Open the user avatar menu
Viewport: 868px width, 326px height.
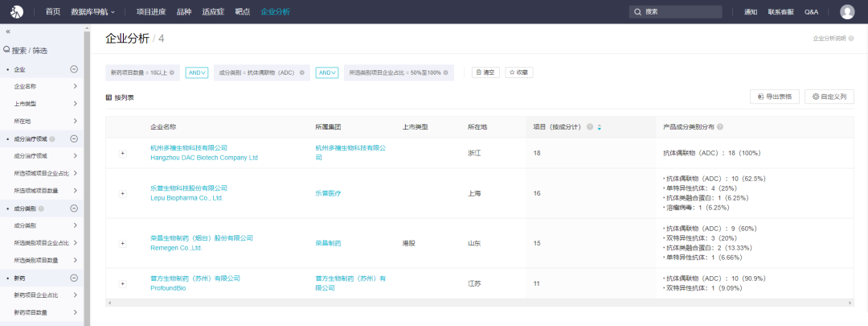click(847, 11)
